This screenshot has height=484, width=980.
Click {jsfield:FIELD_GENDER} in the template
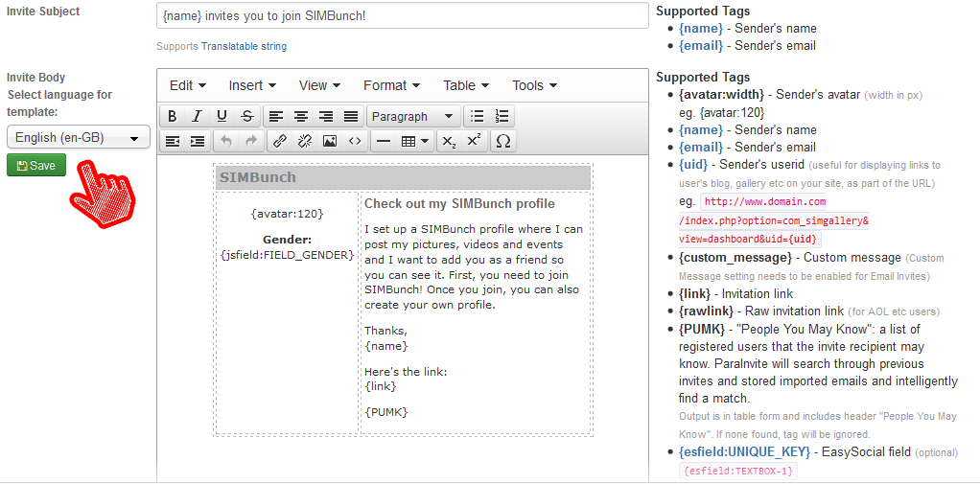(x=287, y=255)
